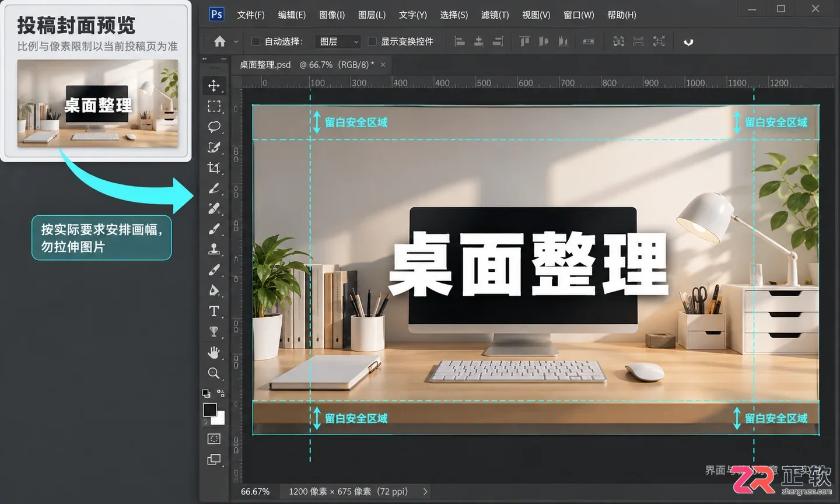Image resolution: width=840 pixels, height=504 pixels.
Task: Click the foreground color swatch
Action: tap(209, 409)
